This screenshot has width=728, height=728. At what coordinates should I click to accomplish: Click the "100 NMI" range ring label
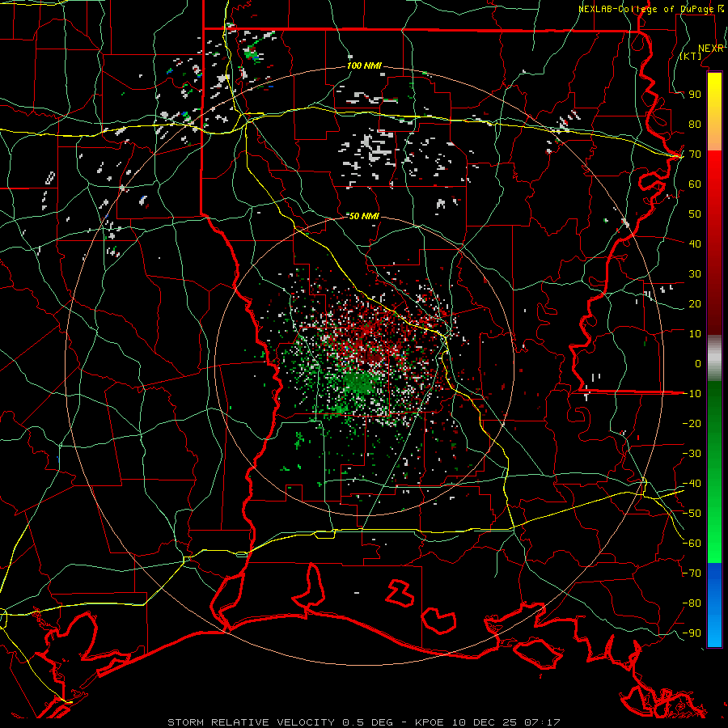point(364,66)
